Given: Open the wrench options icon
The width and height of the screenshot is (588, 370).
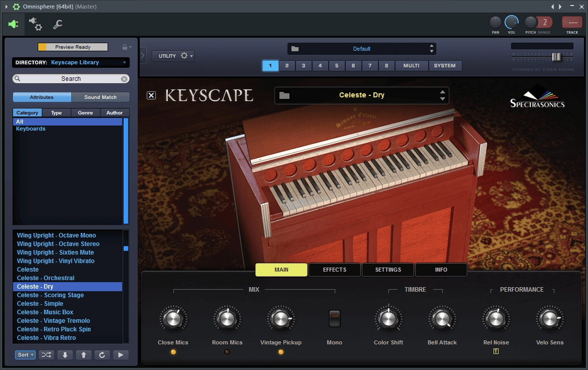Looking at the screenshot, I should click(57, 25).
